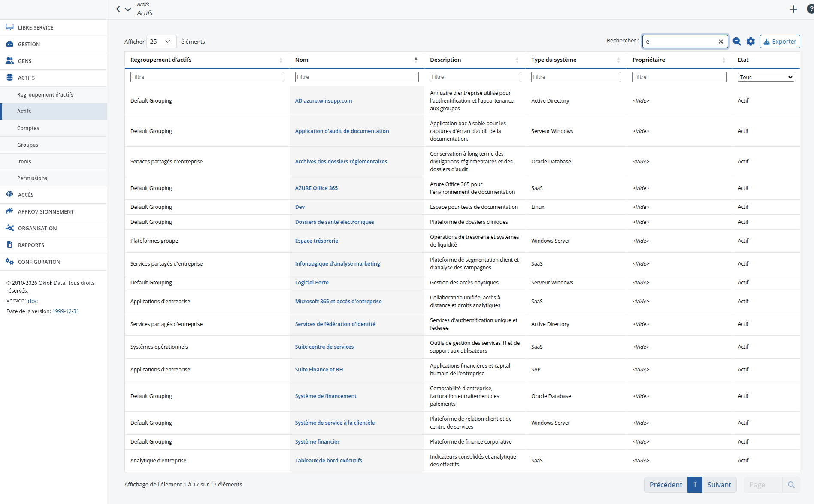Open table settings gear icon

click(750, 42)
